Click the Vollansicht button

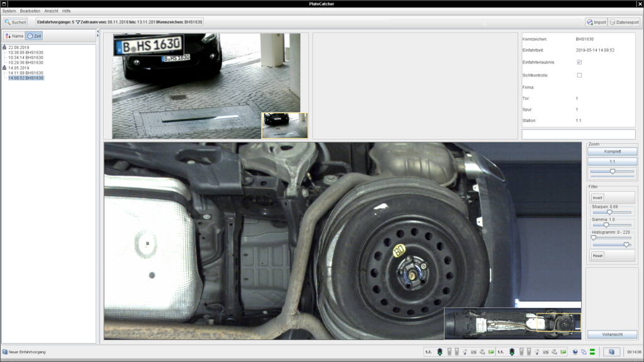point(612,334)
